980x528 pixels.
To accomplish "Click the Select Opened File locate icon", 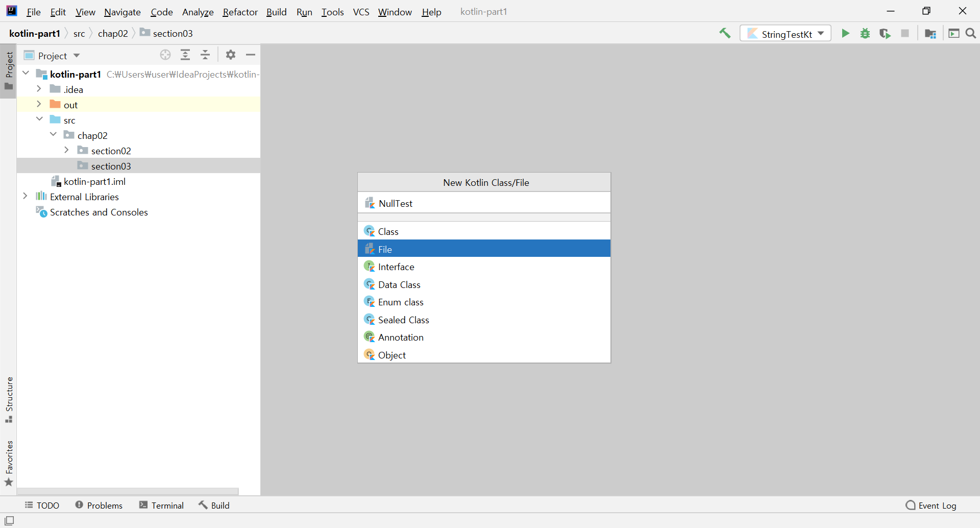I will [x=165, y=55].
